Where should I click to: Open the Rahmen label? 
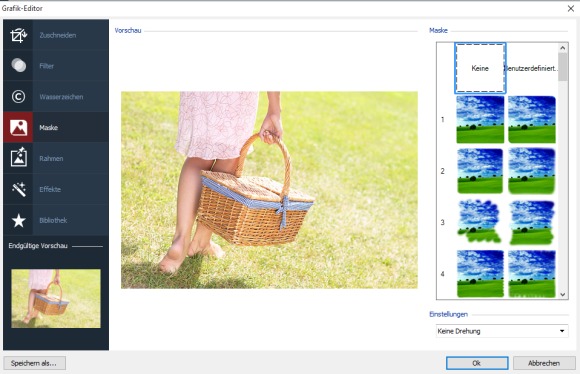(51, 158)
